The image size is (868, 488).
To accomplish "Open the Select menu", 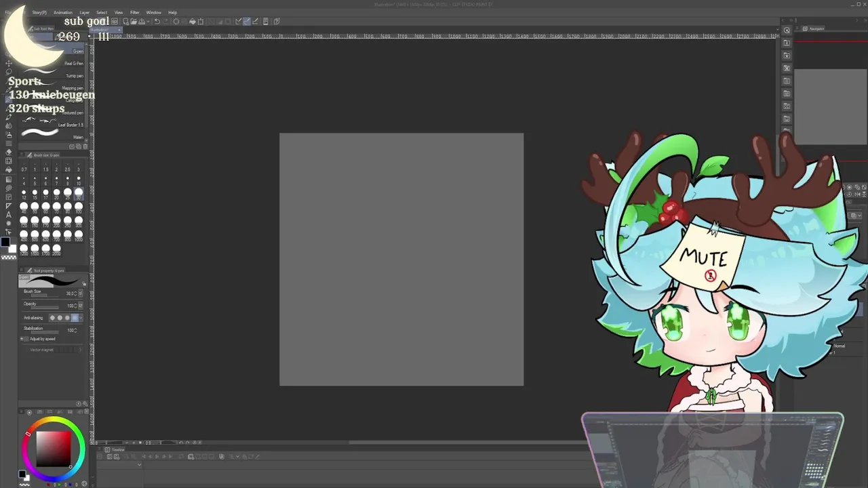I will (102, 12).
